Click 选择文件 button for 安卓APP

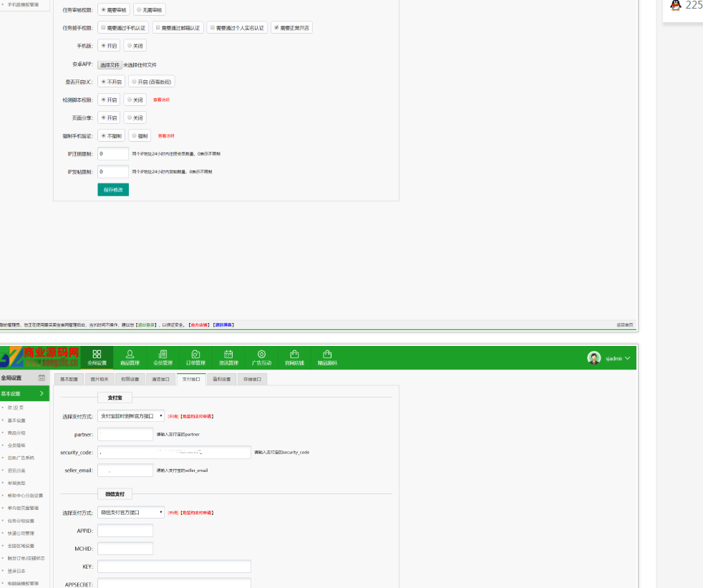[x=110, y=65]
